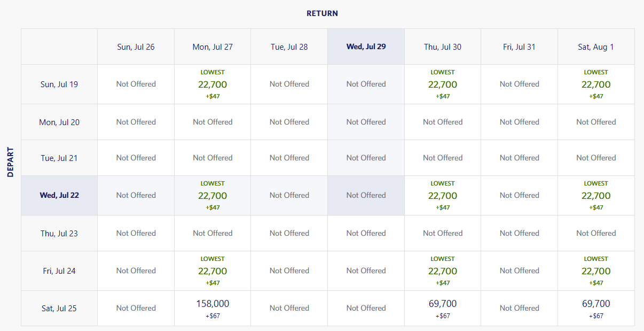Select the 22,700 fare departing Fri Jul 24 returning Thu Jul 30
644x331 pixels.
coord(442,270)
